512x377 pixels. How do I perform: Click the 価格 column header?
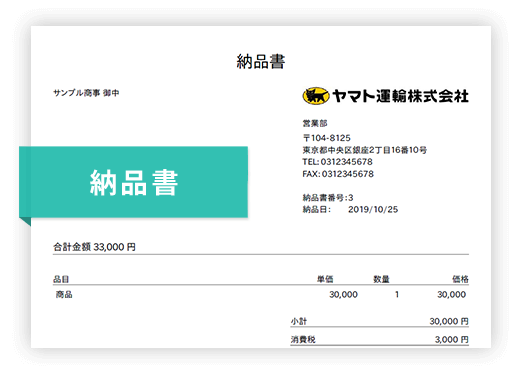(460, 279)
